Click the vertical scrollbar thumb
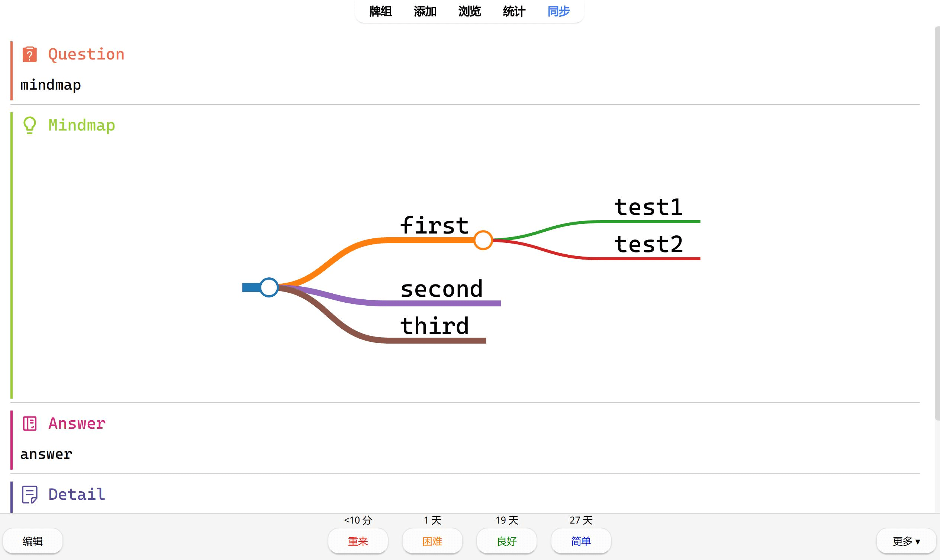 [x=937, y=223]
